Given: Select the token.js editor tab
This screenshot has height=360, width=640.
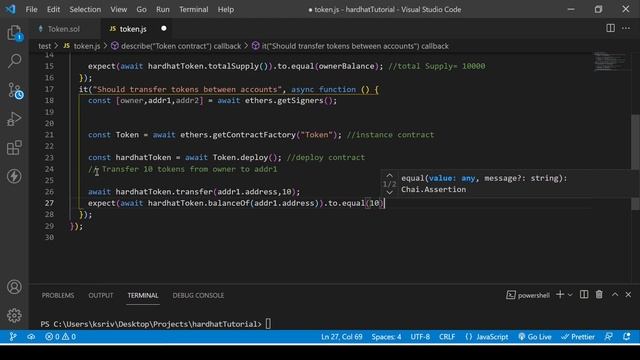Looking at the screenshot, I should [x=133, y=29].
